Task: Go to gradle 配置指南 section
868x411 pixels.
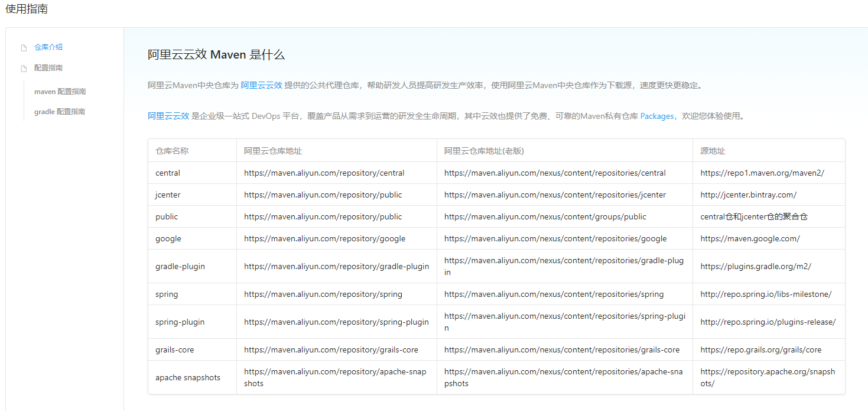Action: click(60, 112)
